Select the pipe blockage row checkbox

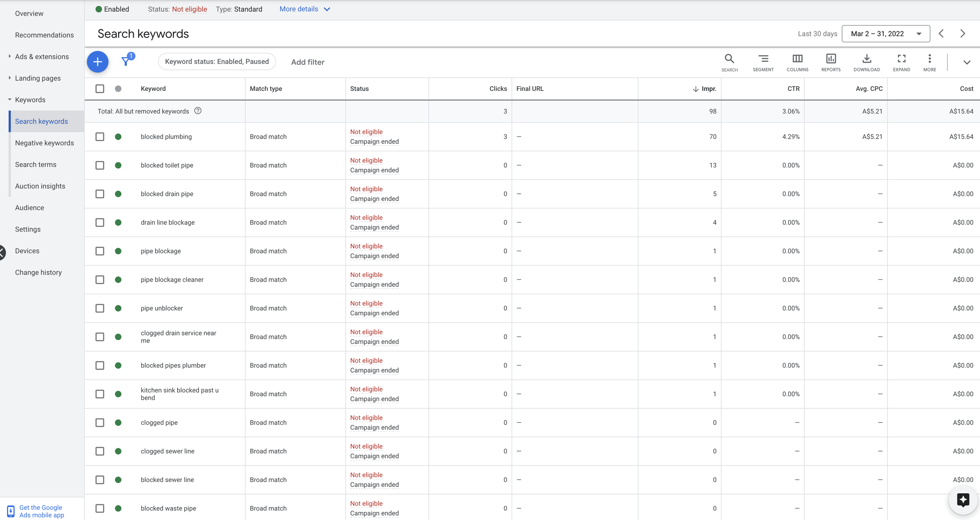[100, 251]
